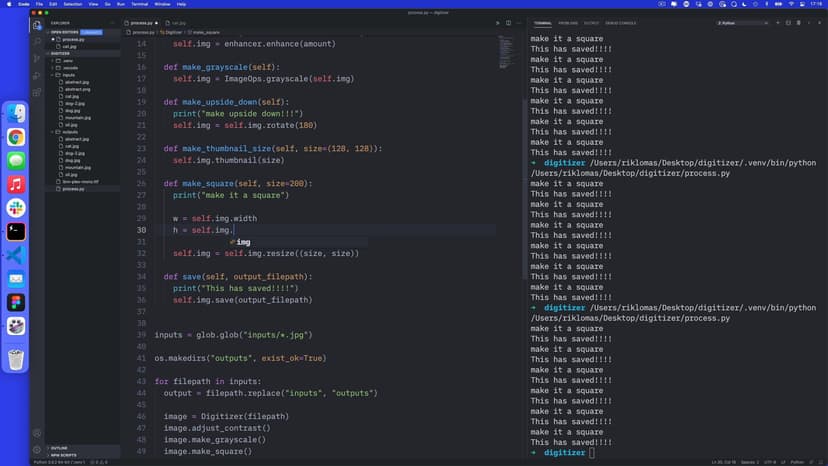Open the Source Control view

pyautogui.click(x=37, y=58)
